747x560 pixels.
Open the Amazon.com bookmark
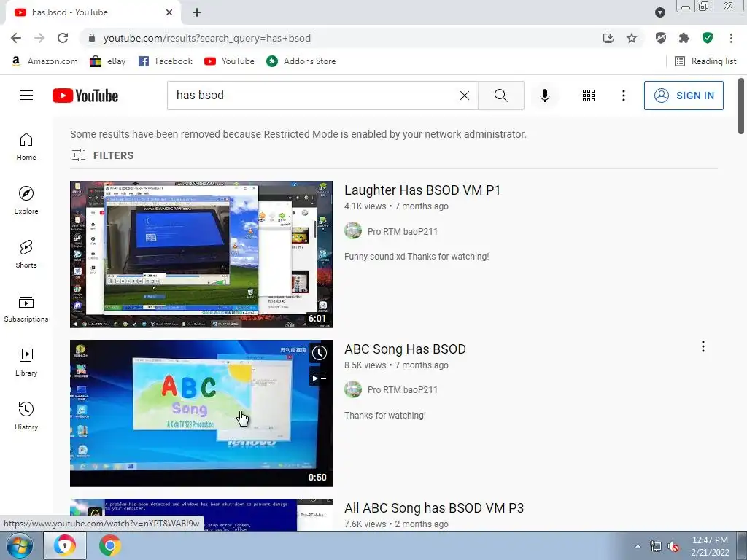[x=44, y=61]
